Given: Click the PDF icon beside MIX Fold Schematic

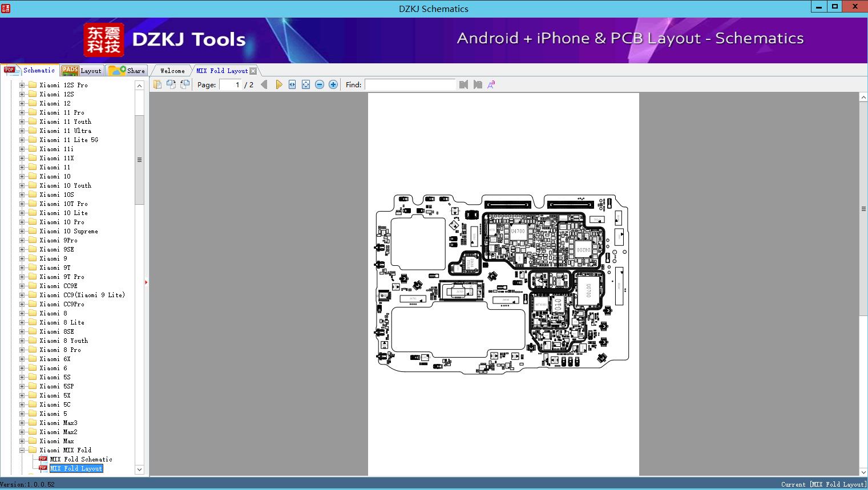Looking at the screenshot, I should click(x=43, y=459).
